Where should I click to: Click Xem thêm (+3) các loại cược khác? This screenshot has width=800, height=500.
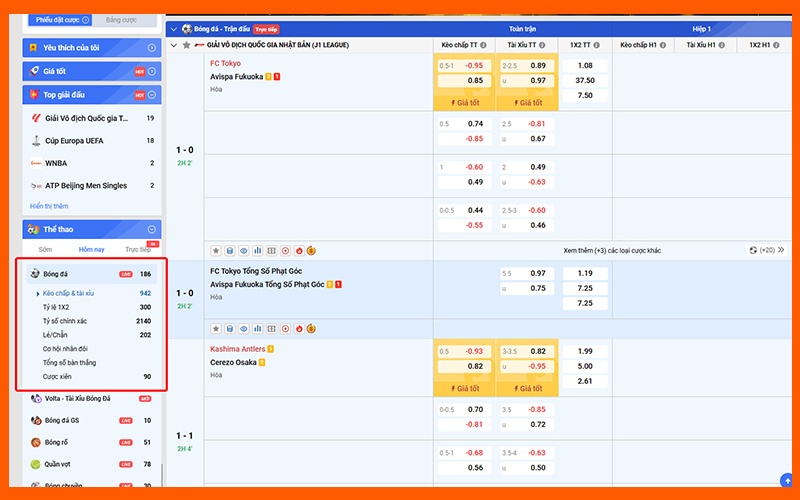[611, 250]
